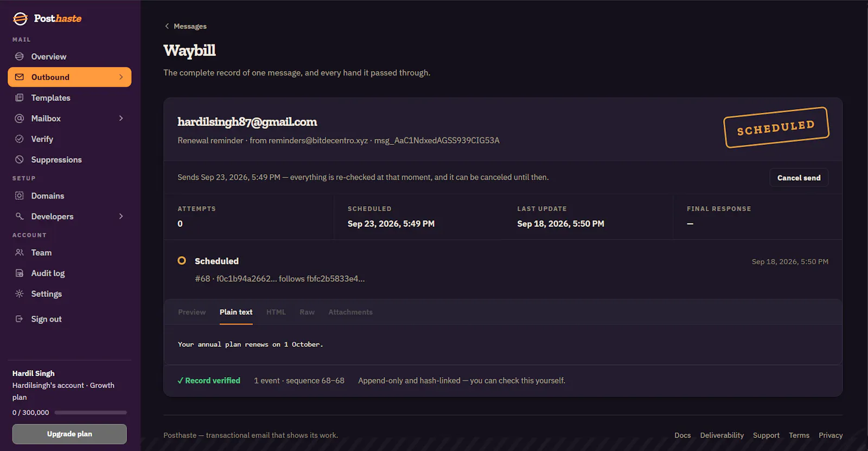Click '1 event · sequence 68–68' text
The width and height of the screenshot is (868, 451).
pyautogui.click(x=299, y=381)
